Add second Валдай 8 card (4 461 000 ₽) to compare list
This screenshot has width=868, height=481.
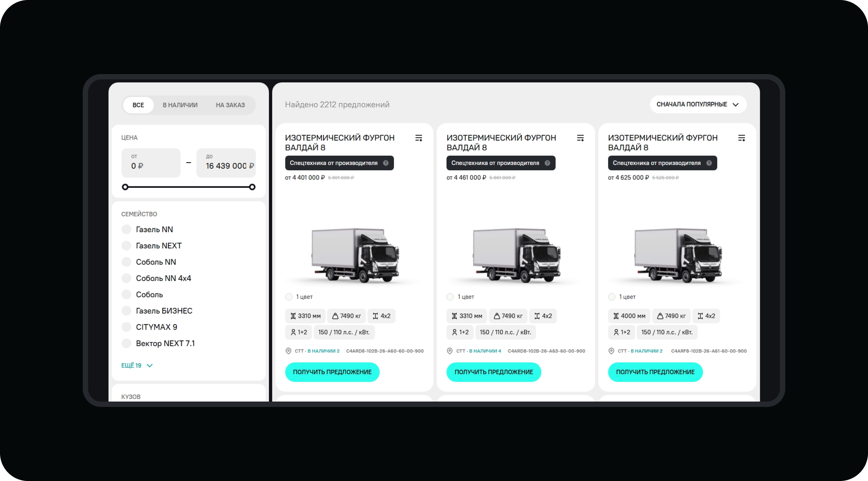click(x=580, y=138)
